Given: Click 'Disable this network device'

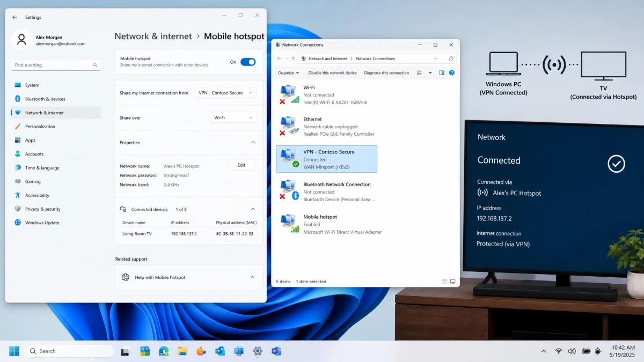Looking at the screenshot, I should point(332,73).
